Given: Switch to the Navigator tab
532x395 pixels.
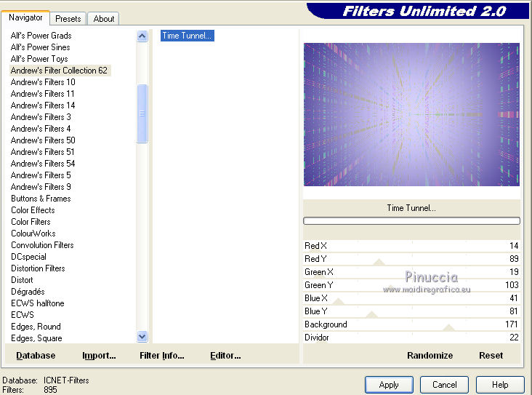Looking at the screenshot, I should tap(25, 17).
